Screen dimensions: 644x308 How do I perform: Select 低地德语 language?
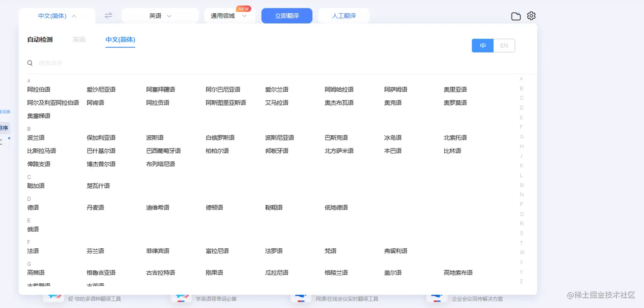[336, 208]
